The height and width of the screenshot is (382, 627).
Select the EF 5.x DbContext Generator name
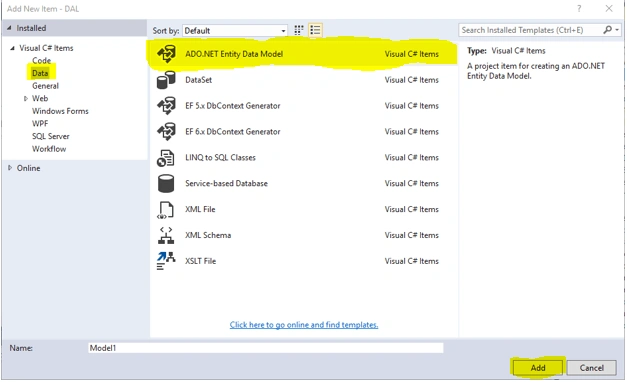(233, 106)
